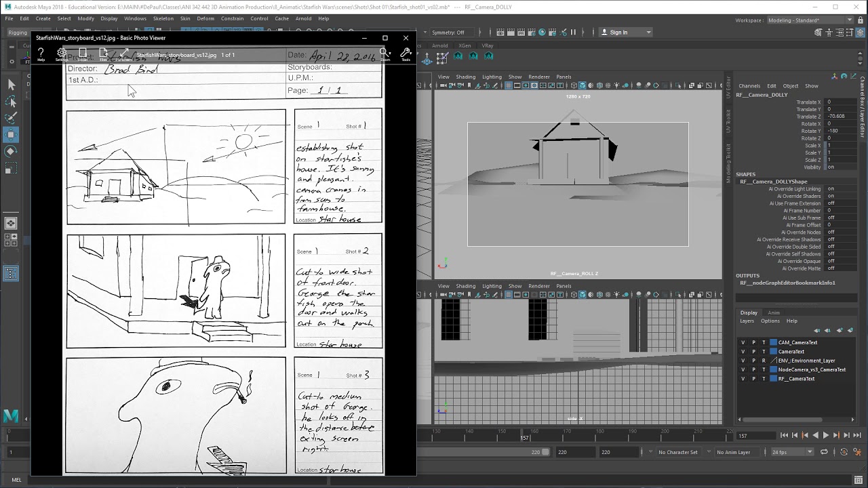Open Help in Basic Photo Viewer
Screen dimensions: 868x488
41,54
